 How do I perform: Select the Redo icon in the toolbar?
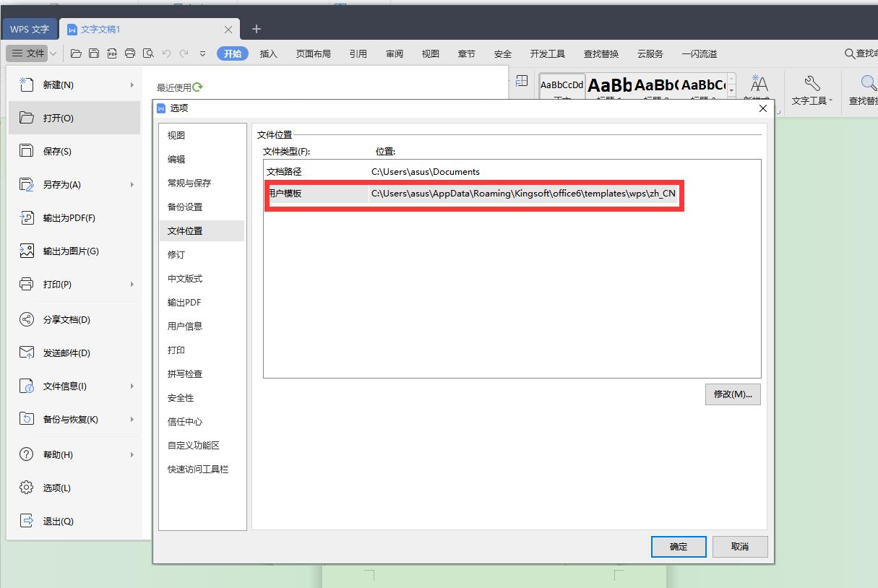point(185,53)
